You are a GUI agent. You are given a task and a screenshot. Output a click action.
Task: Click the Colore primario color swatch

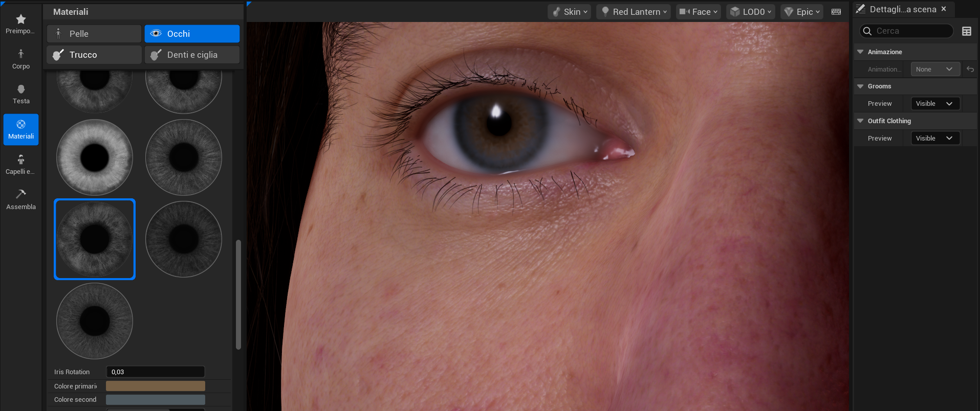(x=155, y=386)
